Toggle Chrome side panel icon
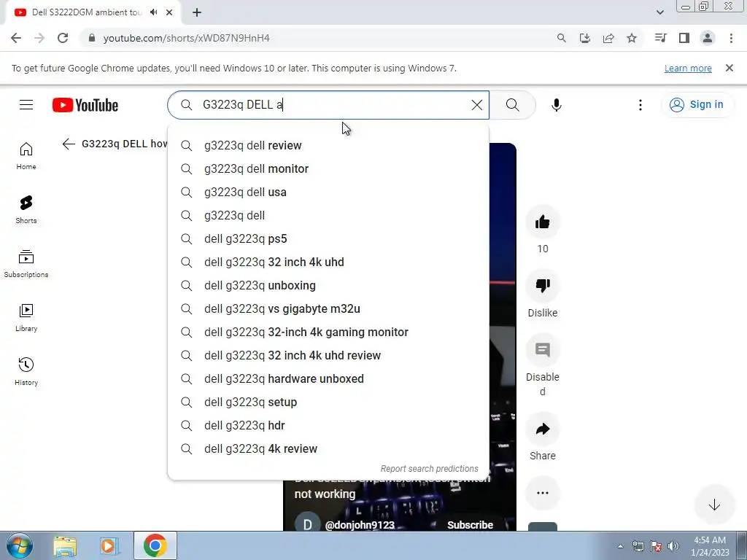The height and width of the screenshot is (560, 747). [684, 38]
